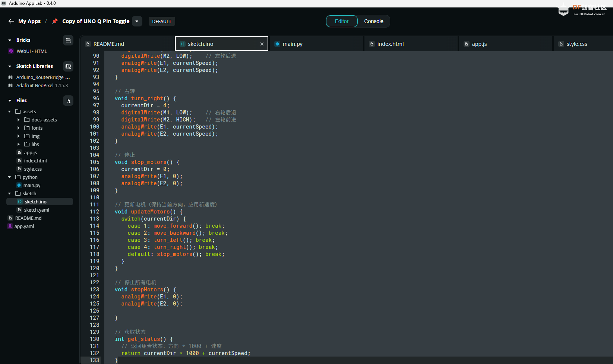Close the sketch.ino tab
Viewport: 613px width, 364px height.
(x=262, y=44)
